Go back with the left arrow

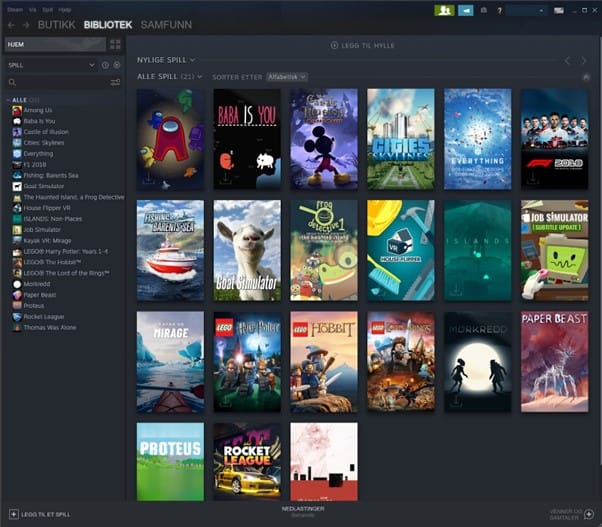click(x=11, y=25)
